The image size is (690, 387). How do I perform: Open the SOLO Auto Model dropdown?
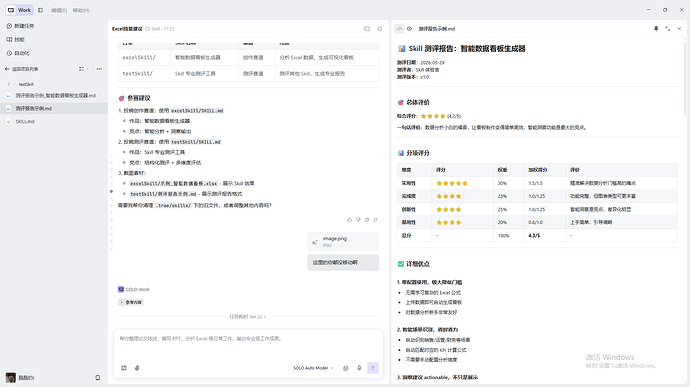click(x=313, y=368)
